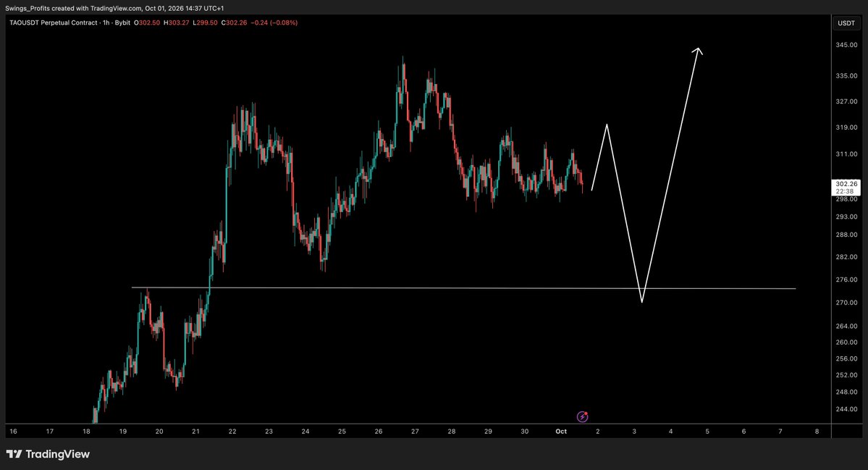The image size is (868, 470).
Task: Click the 270.00 price axis label
Action: [846, 303]
